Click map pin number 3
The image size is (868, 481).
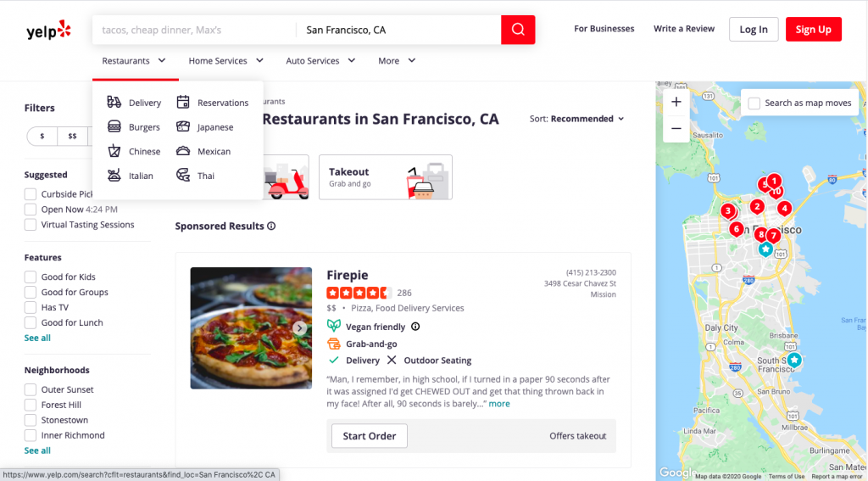[727, 211]
